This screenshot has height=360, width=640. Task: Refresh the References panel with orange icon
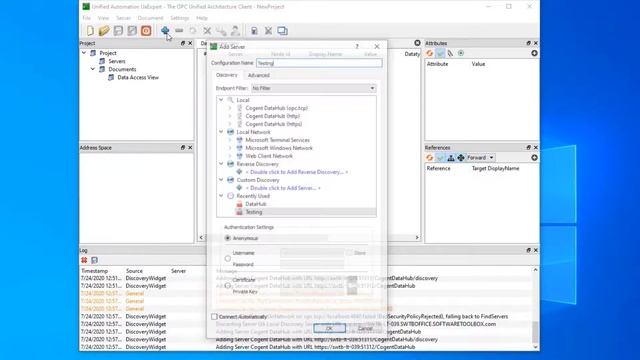click(429, 158)
